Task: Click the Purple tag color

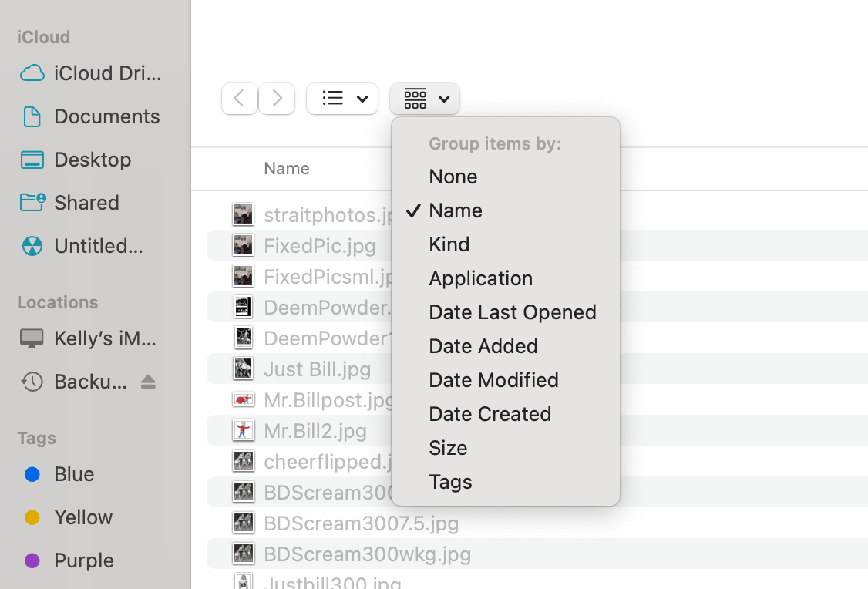Action: [x=32, y=560]
